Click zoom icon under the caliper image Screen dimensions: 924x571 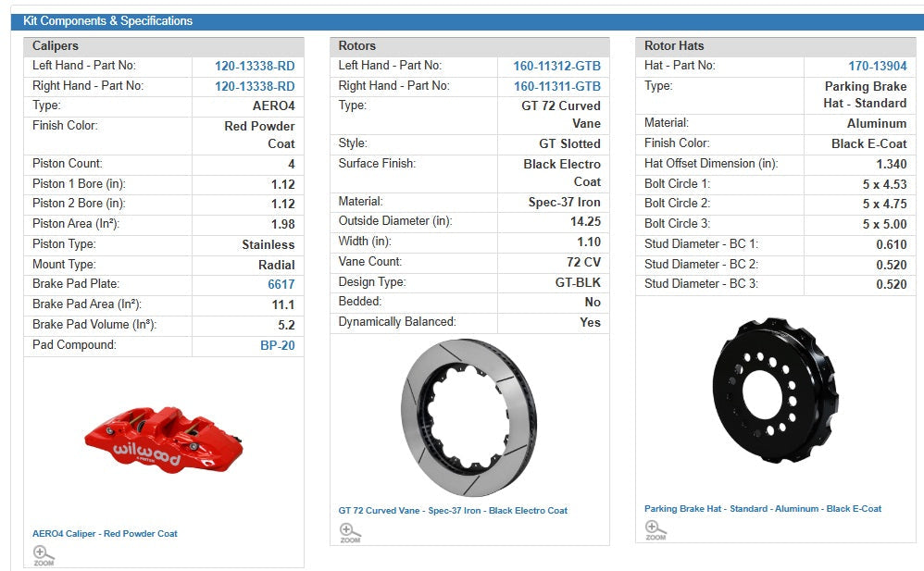coord(44,554)
